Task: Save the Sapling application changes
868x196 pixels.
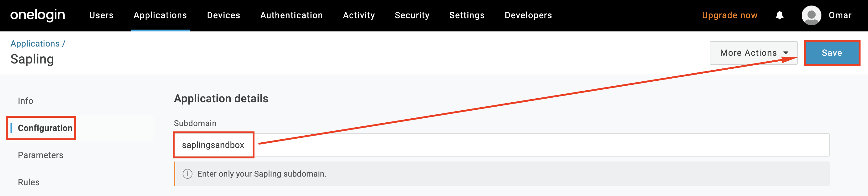Action: (x=832, y=53)
